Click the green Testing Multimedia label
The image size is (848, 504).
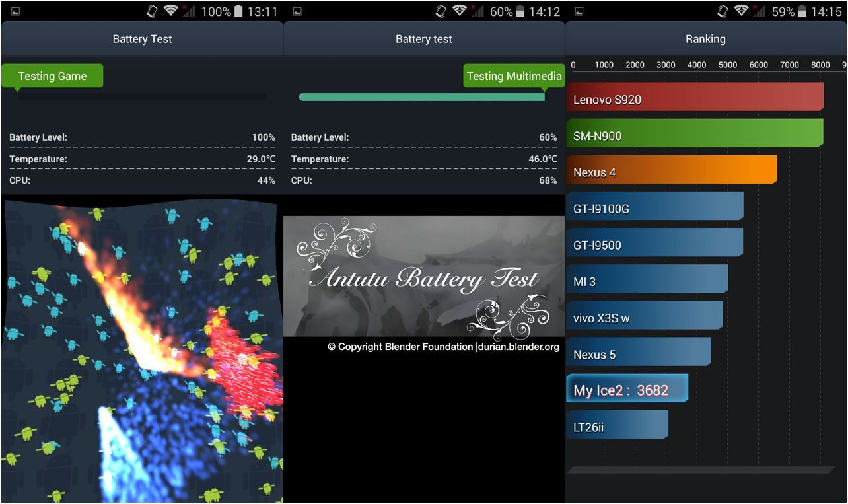[x=514, y=76]
